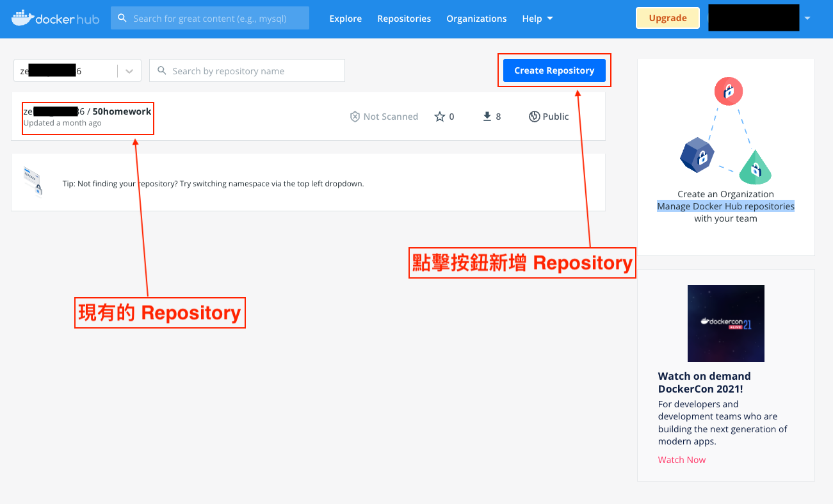Click the pink padlock icon in the Organization graphic
The height and width of the screenshot is (504, 833).
(728, 91)
